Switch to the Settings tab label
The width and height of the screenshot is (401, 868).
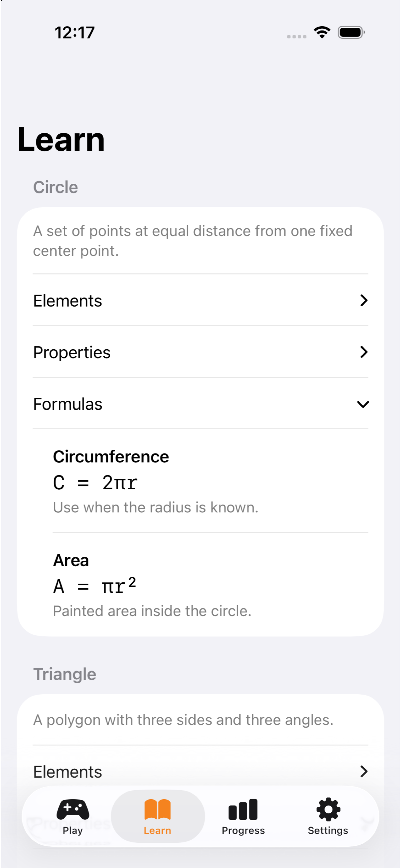(x=328, y=830)
